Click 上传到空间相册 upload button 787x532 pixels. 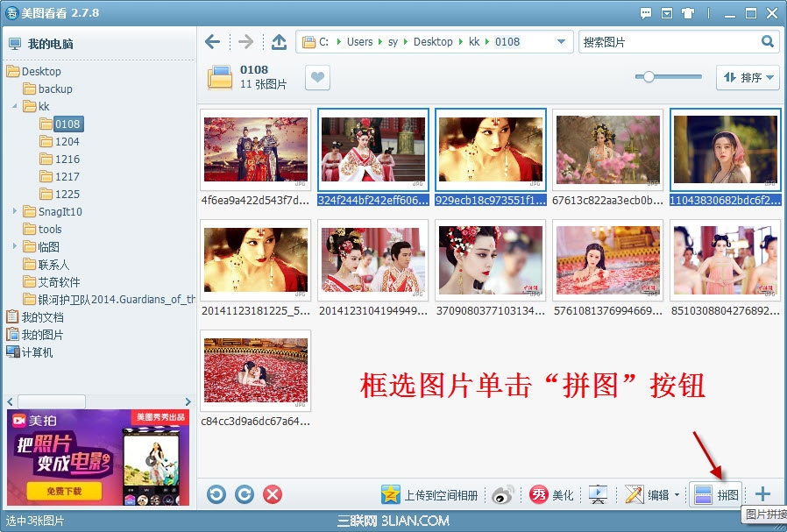click(429, 495)
